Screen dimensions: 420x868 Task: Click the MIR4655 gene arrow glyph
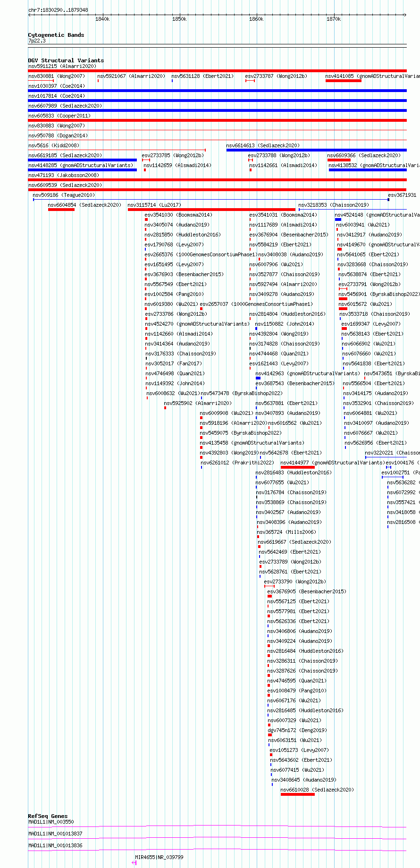coord(134,863)
